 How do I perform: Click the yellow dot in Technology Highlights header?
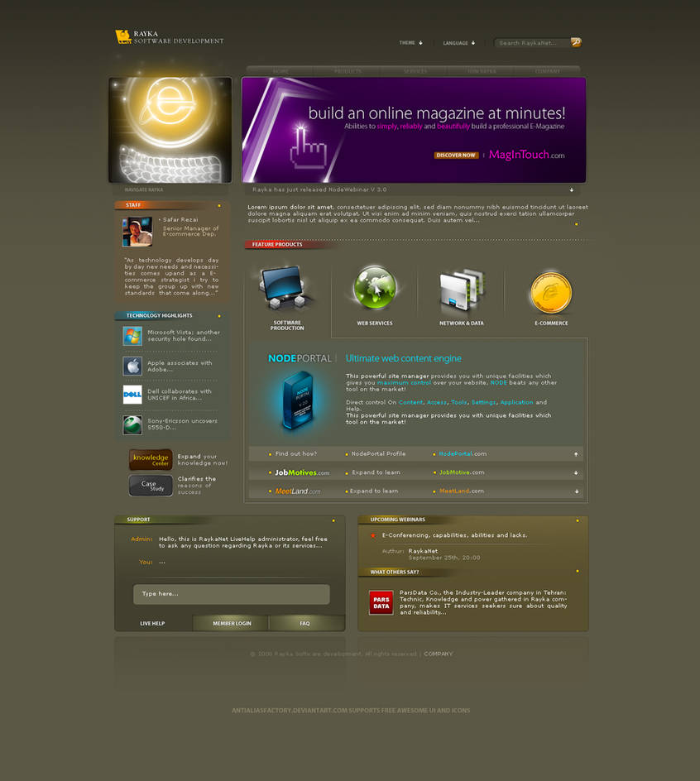pyautogui.click(x=219, y=316)
